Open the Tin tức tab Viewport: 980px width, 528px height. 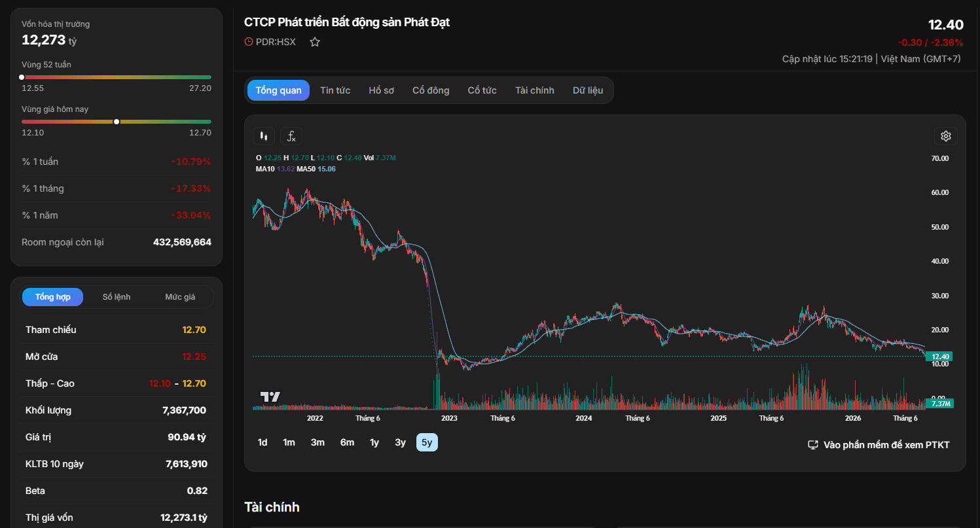point(335,90)
